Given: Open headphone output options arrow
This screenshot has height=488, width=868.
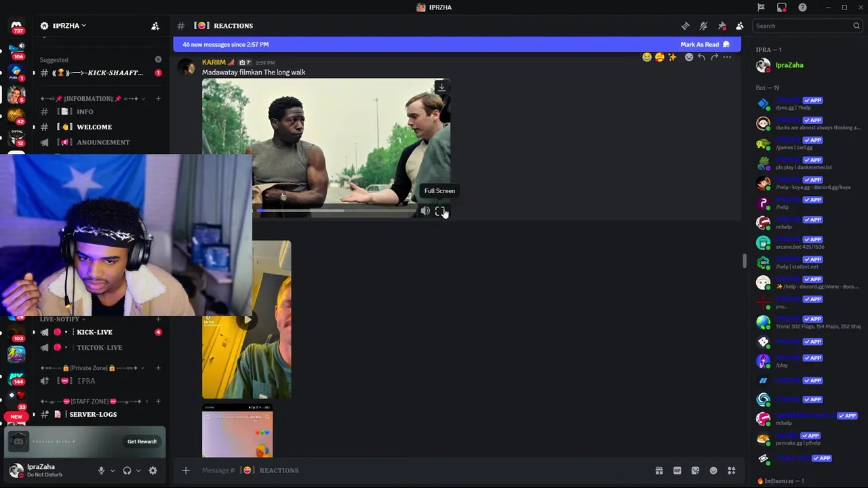Looking at the screenshot, I should [x=138, y=470].
